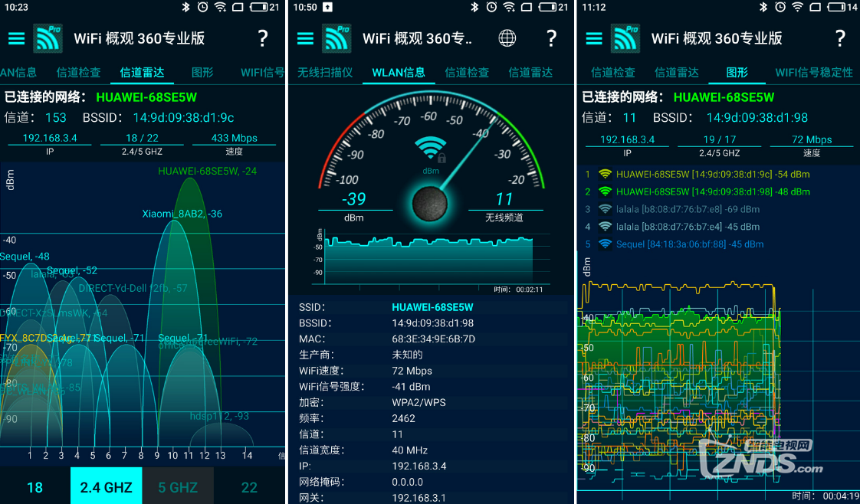Tap WiFi status bar icon on the 11:12 screen

coord(797,7)
